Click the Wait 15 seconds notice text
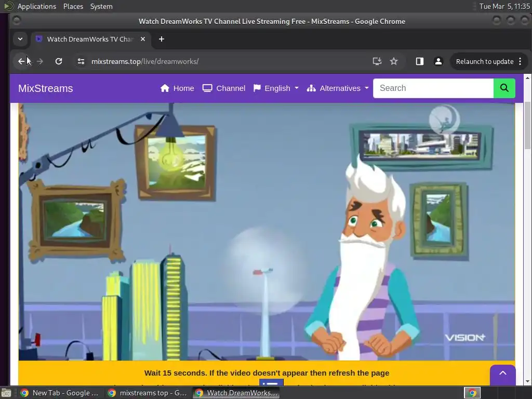The image size is (532, 399). [x=267, y=373]
